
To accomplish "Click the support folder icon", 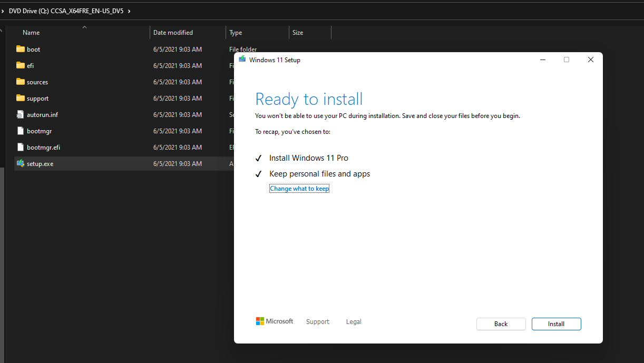I will [x=21, y=98].
